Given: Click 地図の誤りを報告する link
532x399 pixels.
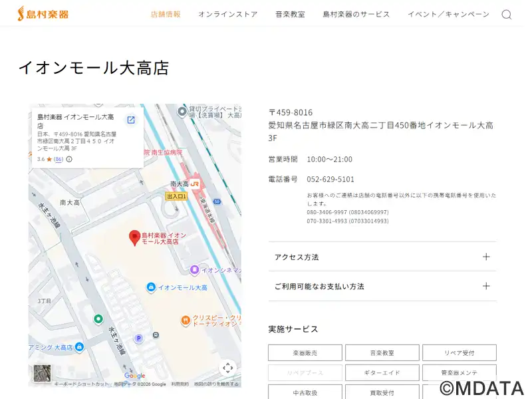Looking at the screenshot, I should coord(216,384).
